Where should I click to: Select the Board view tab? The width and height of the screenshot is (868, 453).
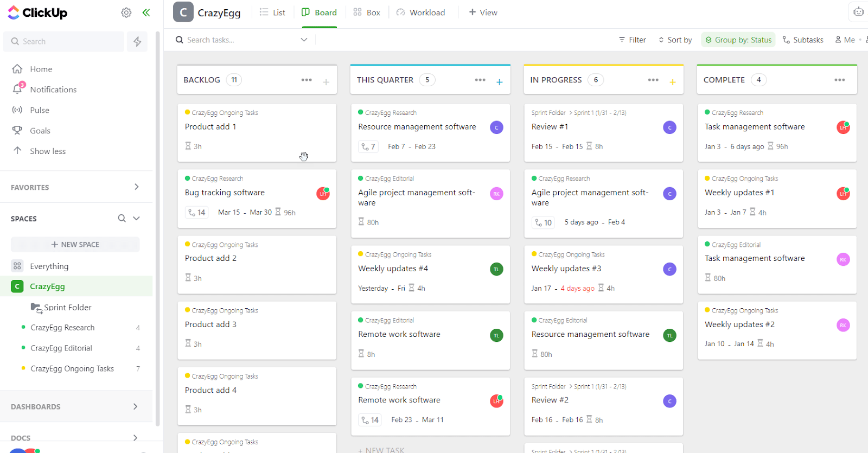pyautogui.click(x=319, y=12)
